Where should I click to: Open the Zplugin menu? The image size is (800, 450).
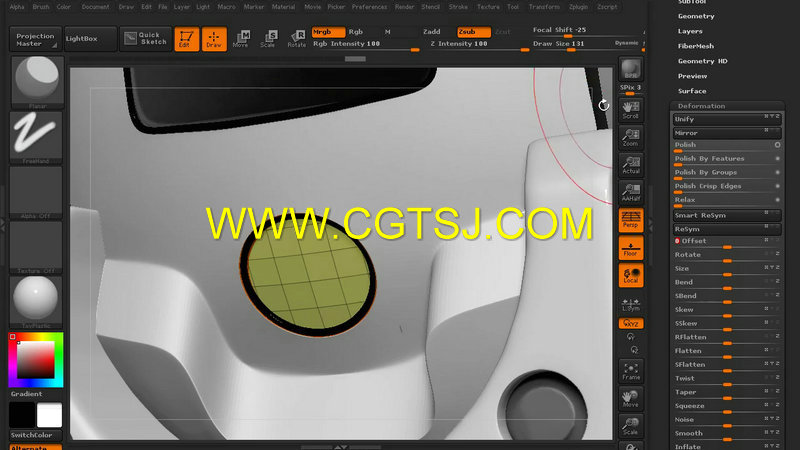578,7
